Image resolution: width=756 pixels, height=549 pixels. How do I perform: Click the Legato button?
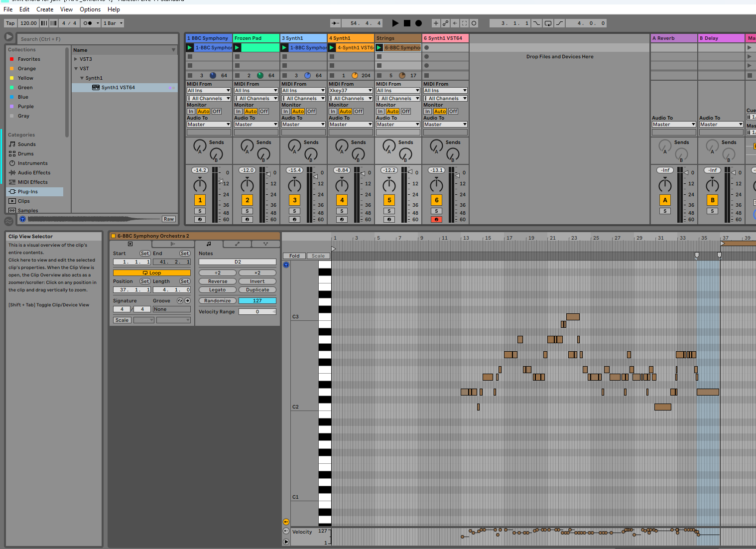pos(218,289)
